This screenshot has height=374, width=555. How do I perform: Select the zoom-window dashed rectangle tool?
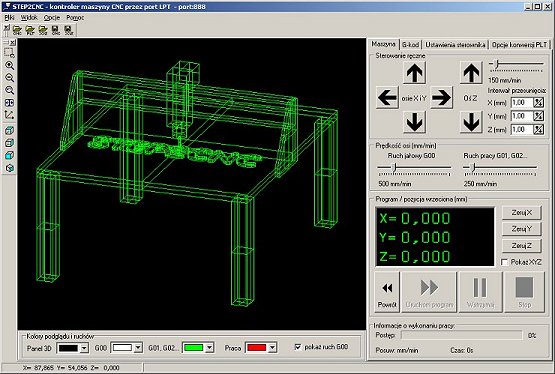9,53
